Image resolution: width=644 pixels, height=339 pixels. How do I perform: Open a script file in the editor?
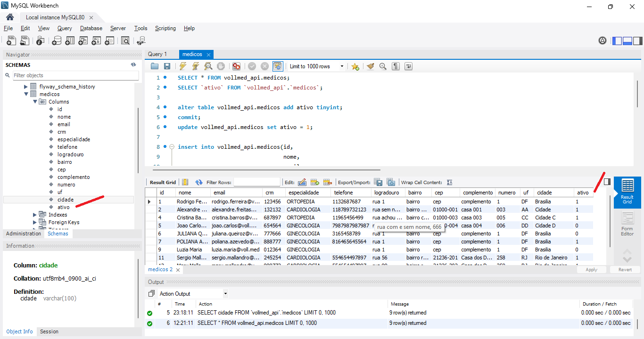[x=155, y=66]
